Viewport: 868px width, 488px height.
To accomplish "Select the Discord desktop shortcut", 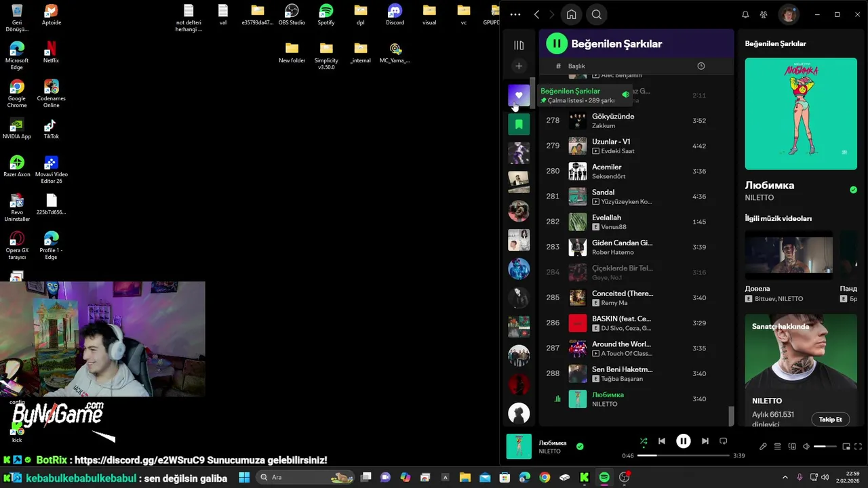I will (395, 15).
